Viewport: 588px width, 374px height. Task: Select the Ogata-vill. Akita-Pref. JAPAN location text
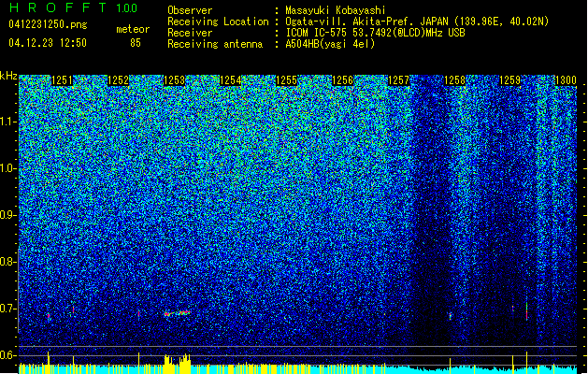(x=417, y=22)
